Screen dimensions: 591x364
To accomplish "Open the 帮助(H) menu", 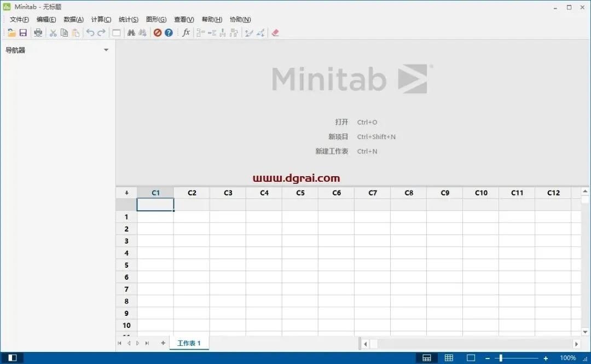I will point(212,19).
